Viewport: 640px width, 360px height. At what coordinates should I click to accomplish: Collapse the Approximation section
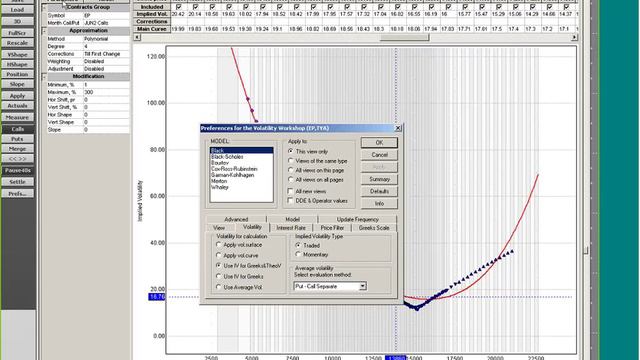point(44,31)
